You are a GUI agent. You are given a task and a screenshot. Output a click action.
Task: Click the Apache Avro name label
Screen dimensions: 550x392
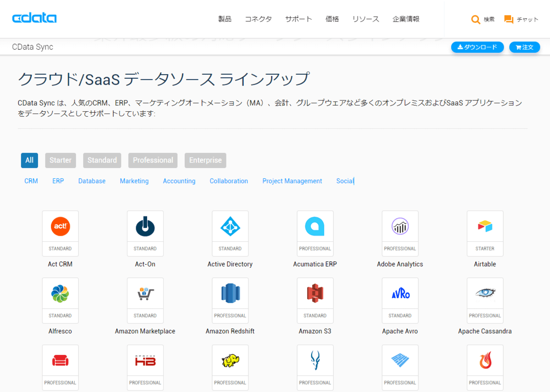[400, 331]
